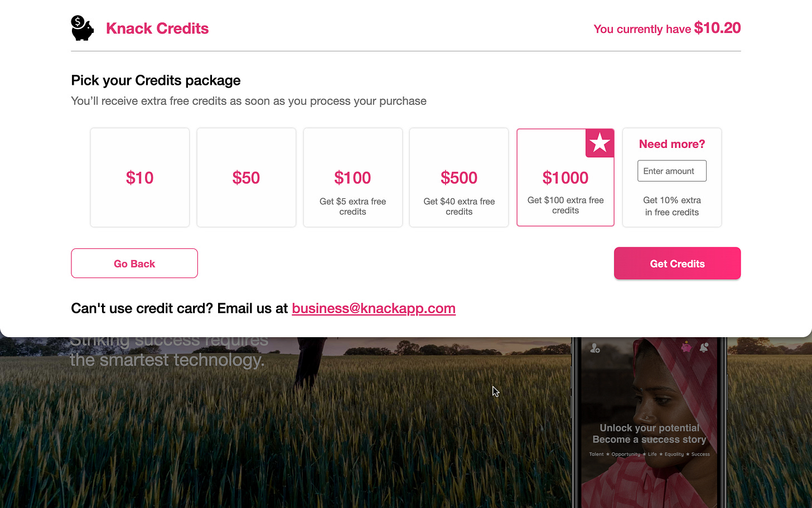Screen dimensions: 812x508
Task: Tap the notification bell in the phone mockup
Action: pyautogui.click(x=704, y=347)
